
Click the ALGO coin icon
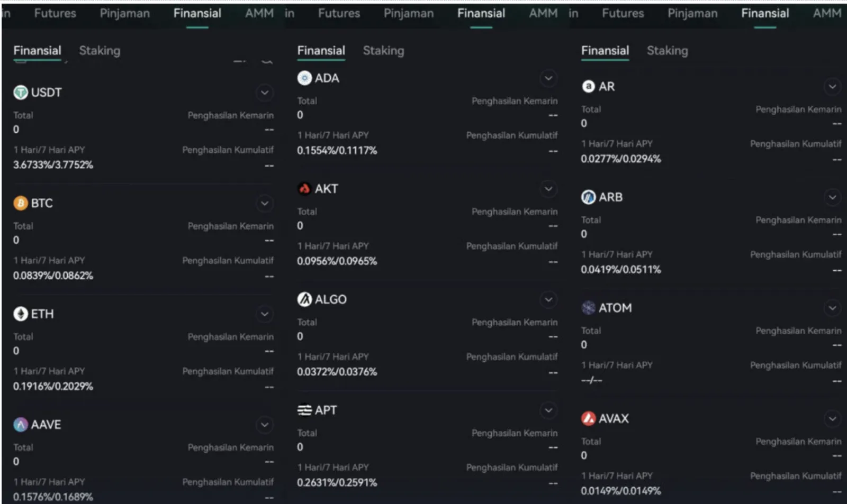pos(304,299)
